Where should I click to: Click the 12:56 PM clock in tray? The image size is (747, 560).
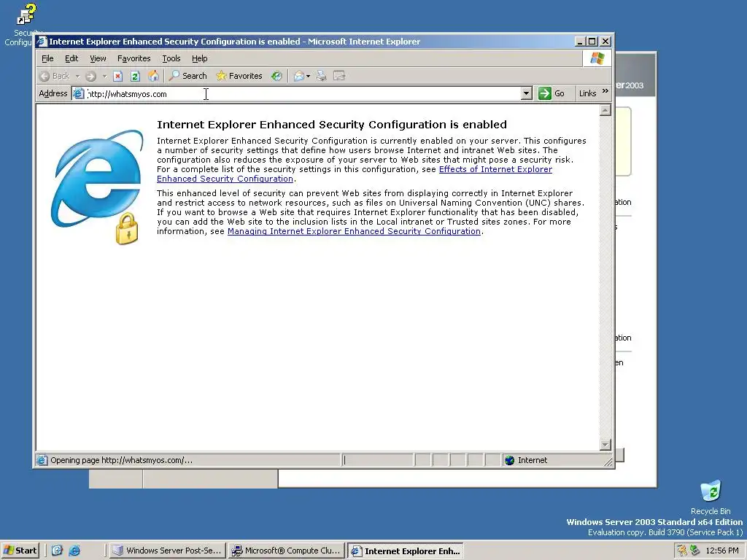pyautogui.click(x=722, y=551)
